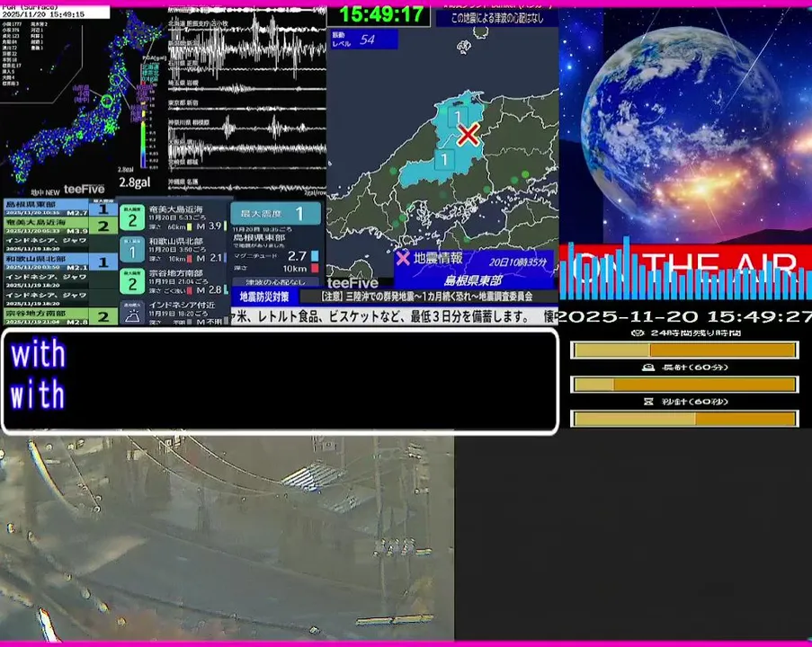This screenshot has height=647, width=812.
Task: Open the 宗谷地方南部 M2.8 row in left list
Action: (60, 316)
